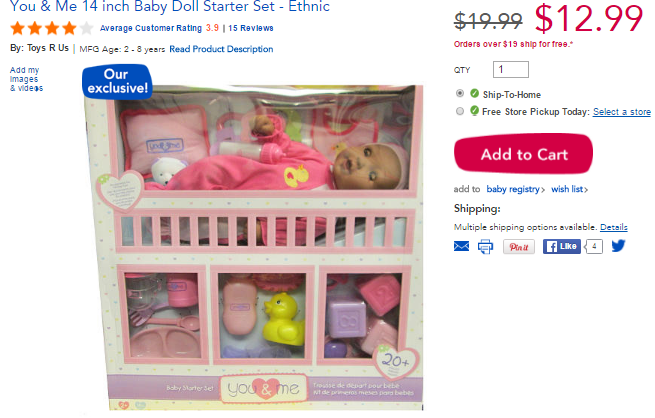Image resolution: width=655 pixels, height=418 pixels.
Task: Click the email envelope share icon
Action: tap(461, 246)
